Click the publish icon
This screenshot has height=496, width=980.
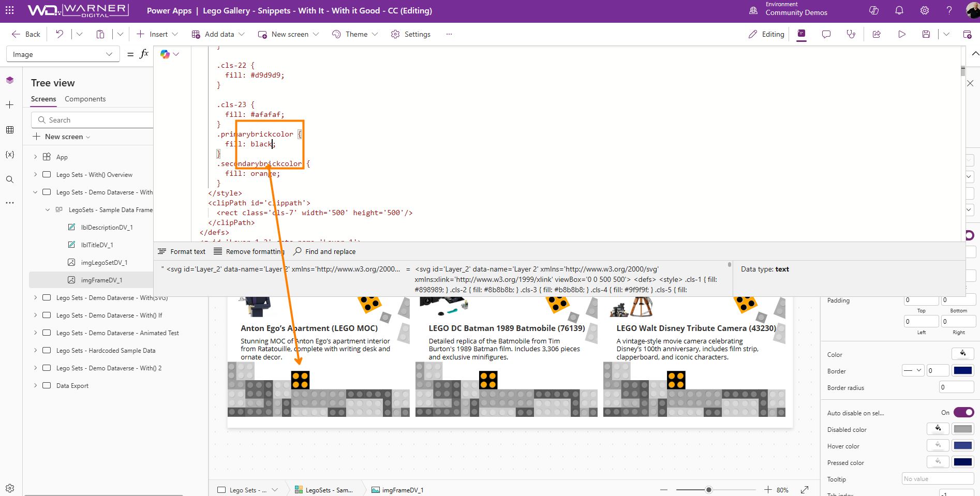click(x=967, y=34)
